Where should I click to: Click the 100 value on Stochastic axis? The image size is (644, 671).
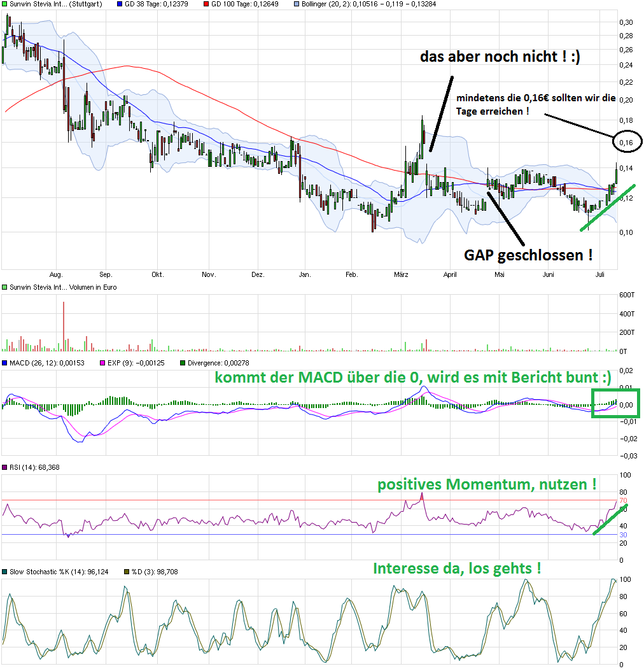[x=625, y=579]
